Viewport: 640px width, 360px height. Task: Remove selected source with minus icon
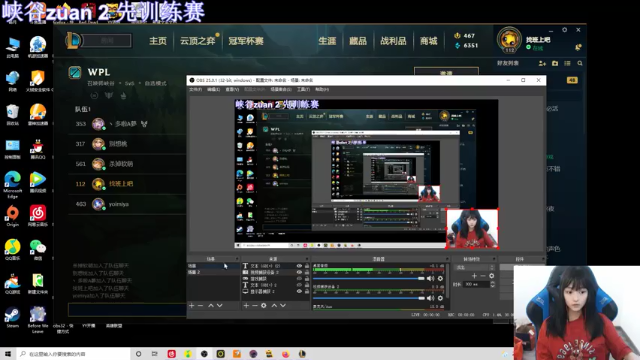(255, 305)
